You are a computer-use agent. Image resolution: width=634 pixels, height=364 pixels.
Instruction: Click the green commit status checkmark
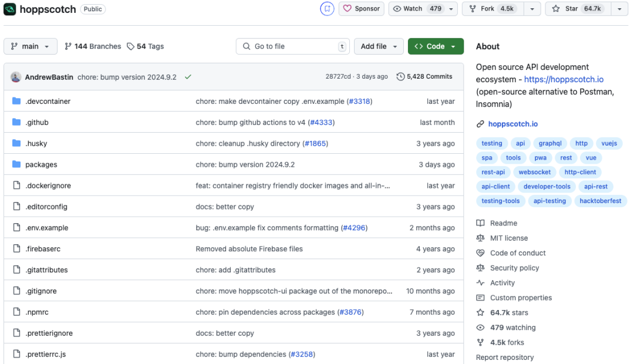click(x=188, y=77)
